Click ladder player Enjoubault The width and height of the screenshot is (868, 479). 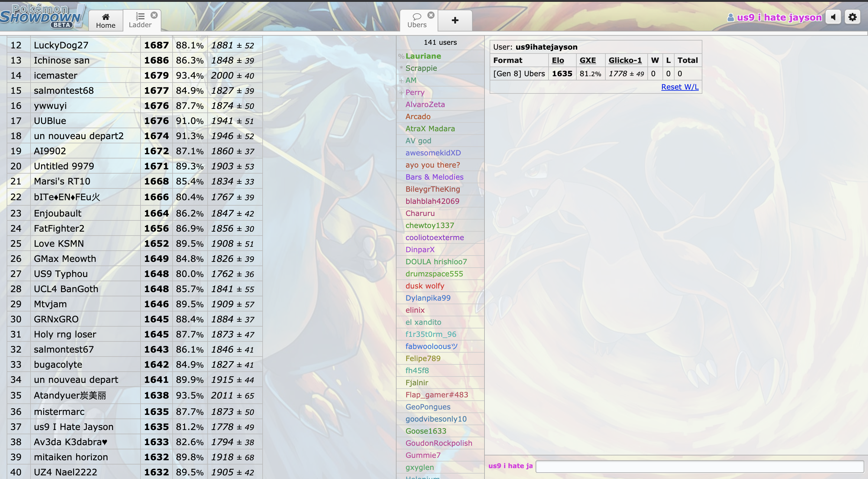pos(58,213)
